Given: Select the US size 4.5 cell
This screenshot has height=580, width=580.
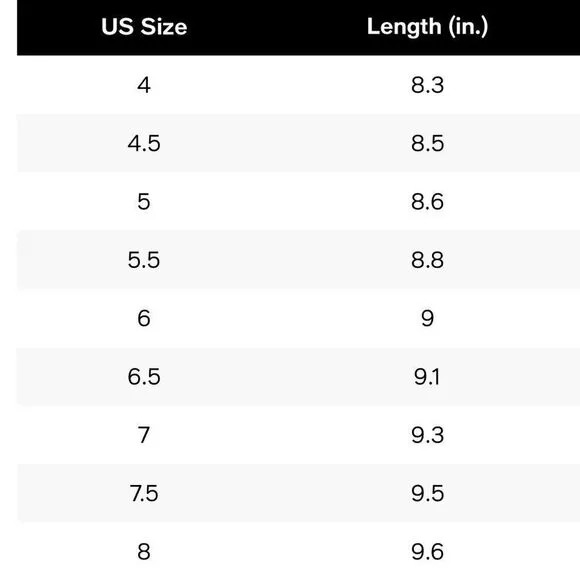Looking at the screenshot, I should (144, 144).
